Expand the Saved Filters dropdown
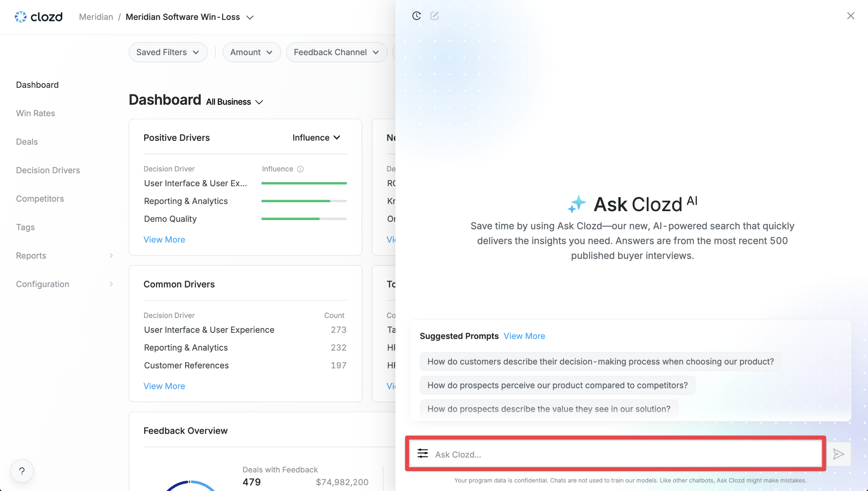Viewport: 868px width, 491px height. (168, 52)
